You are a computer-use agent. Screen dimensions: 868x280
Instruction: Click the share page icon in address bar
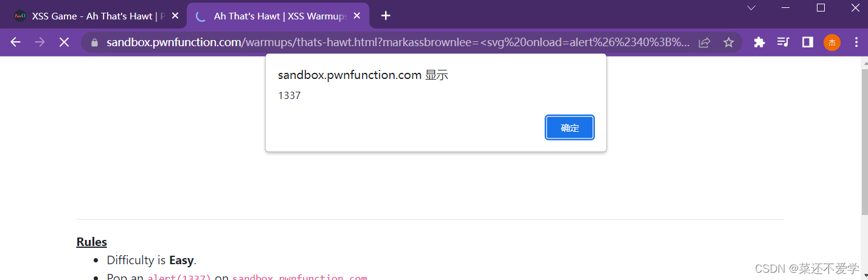pos(704,43)
